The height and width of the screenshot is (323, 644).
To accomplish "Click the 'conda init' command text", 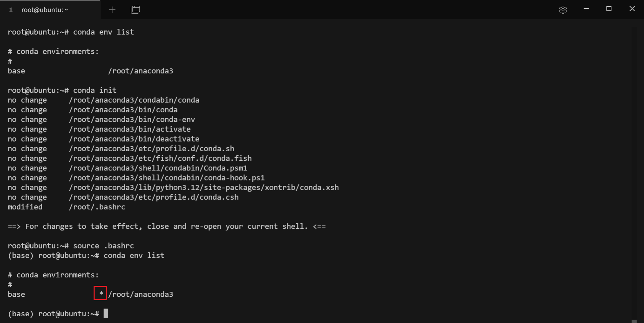I will (x=95, y=90).
